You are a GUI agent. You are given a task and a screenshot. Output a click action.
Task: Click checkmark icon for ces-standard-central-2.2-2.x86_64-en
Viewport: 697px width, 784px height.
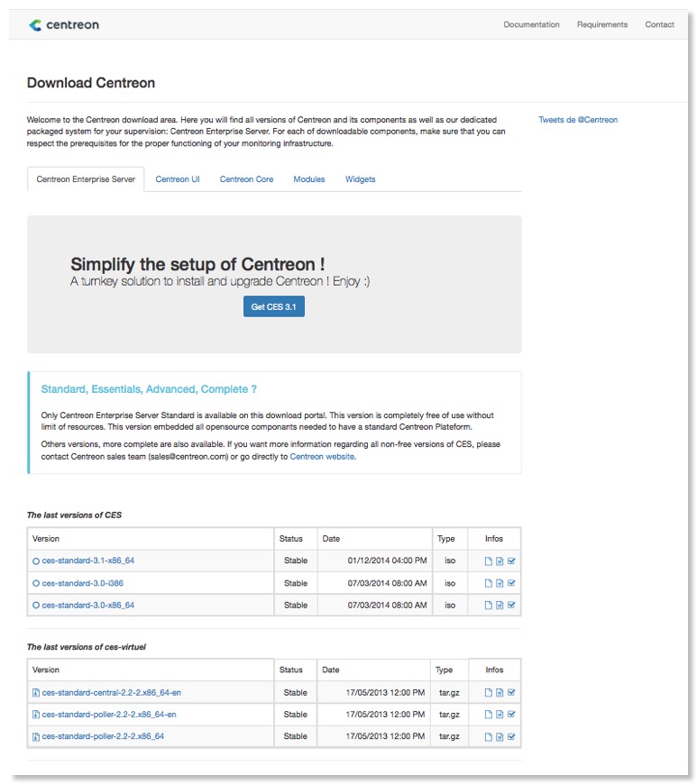point(511,692)
